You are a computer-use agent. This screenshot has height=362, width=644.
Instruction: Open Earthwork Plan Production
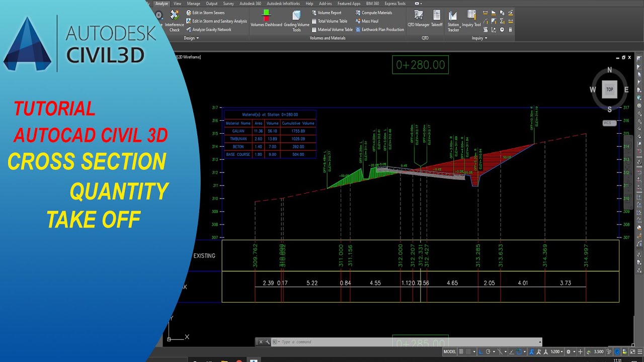tap(380, 30)
